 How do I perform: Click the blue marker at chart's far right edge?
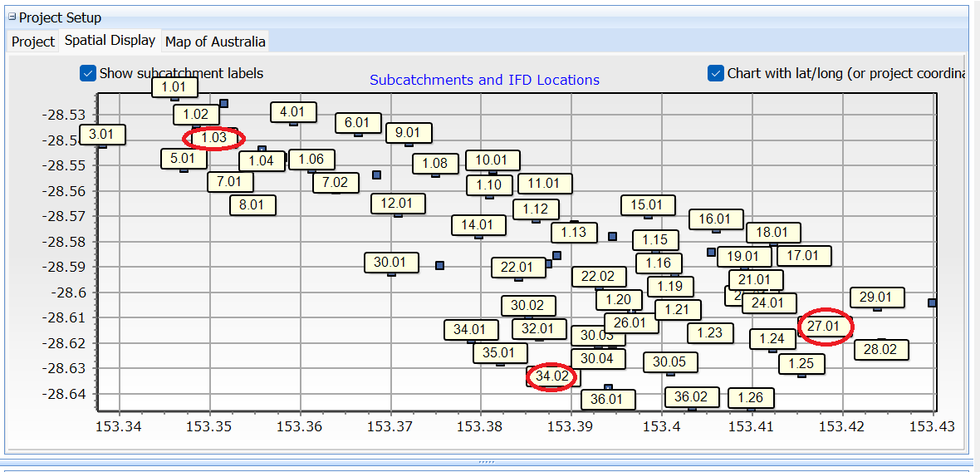(x=933, y=302)
